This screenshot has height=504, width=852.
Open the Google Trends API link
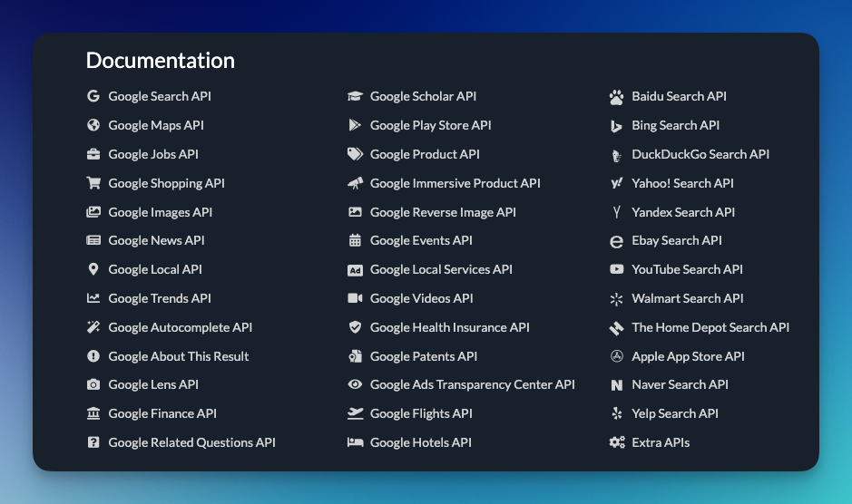pos(160,298)
